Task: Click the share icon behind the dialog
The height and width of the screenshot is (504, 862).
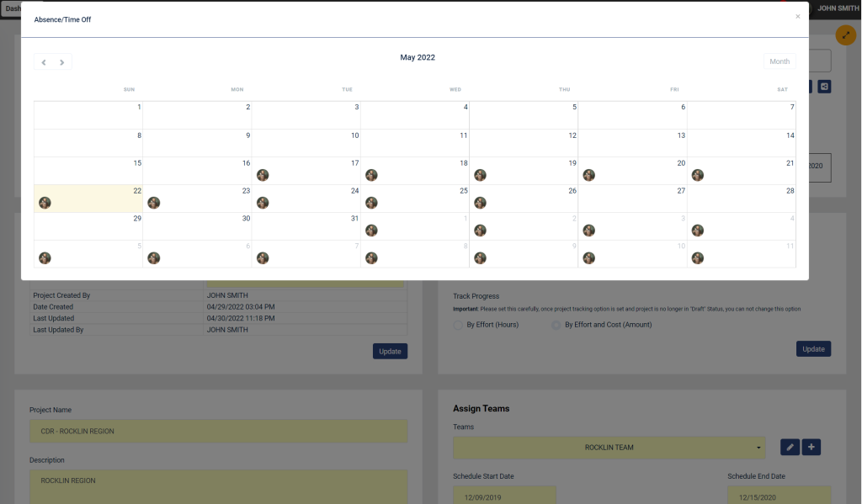Action: [824, 87]
